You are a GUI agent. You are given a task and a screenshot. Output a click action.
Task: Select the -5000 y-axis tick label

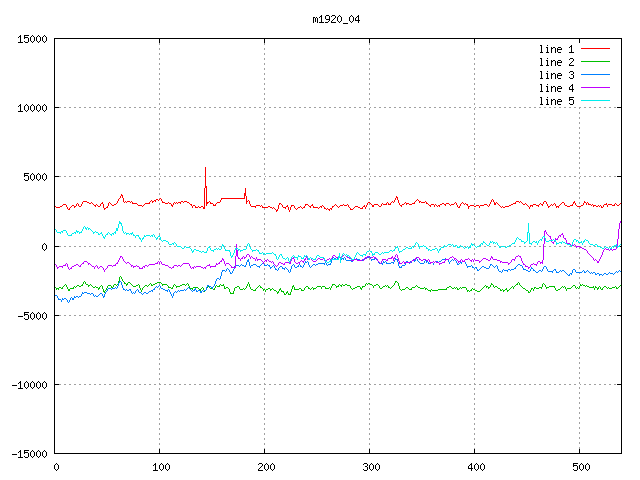tap(32, 315)
